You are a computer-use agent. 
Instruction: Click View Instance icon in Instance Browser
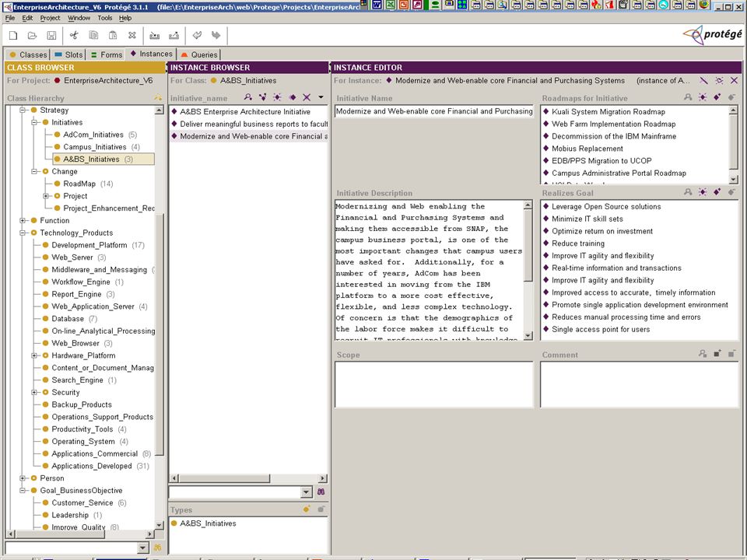point(247,97)
